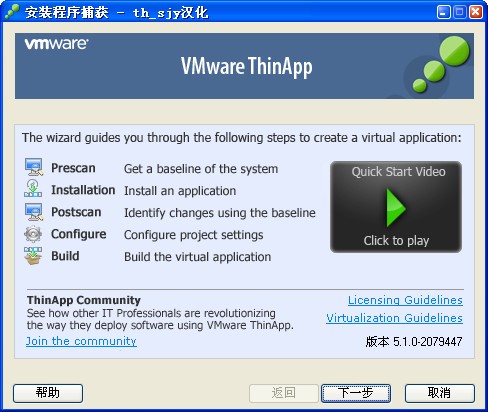Select the Prescan label text

click(x=73, y=168)
